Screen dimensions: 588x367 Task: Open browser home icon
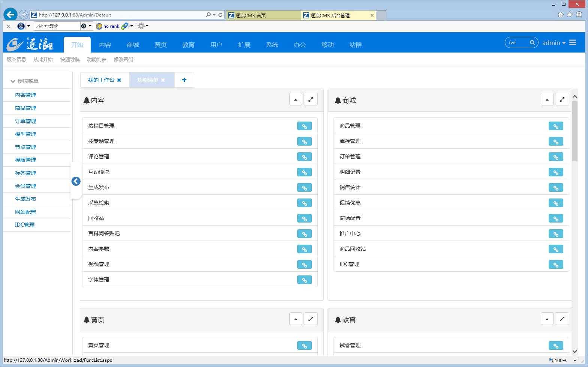(x=561, y=14)
